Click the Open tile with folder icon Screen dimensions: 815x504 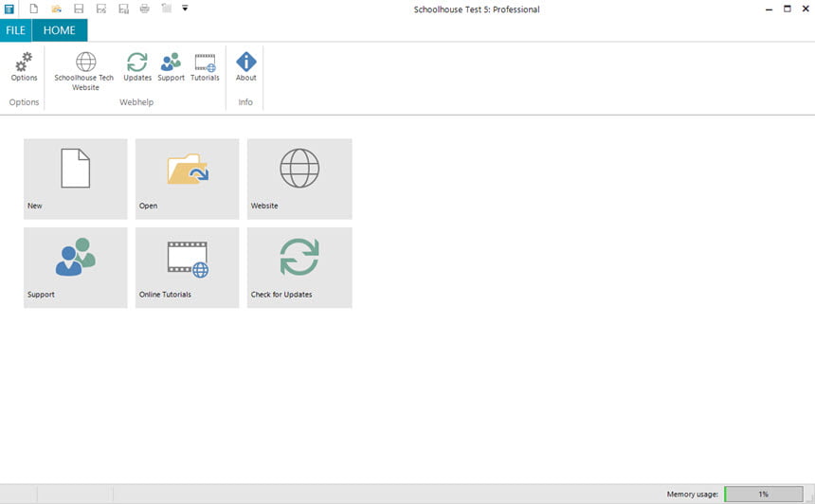click(187, 179)
